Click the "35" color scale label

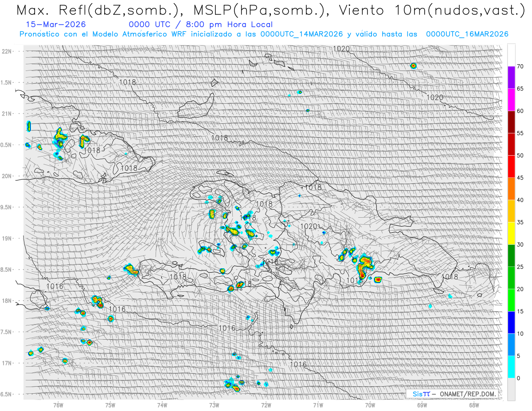[x=520, y=222]
